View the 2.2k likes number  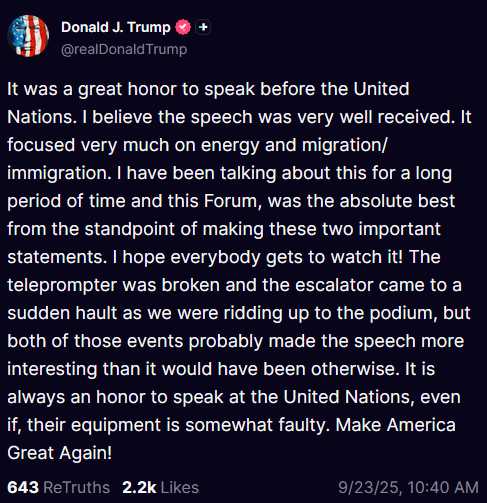point(139,487)
